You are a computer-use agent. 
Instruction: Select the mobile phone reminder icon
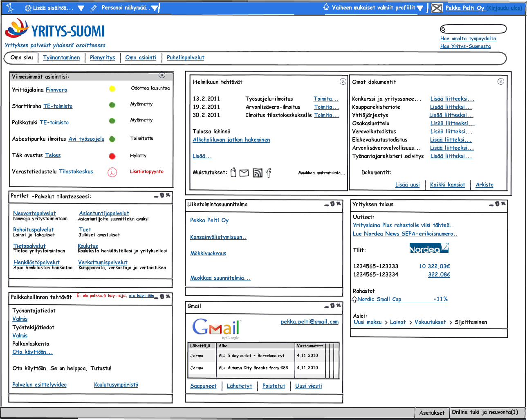(233, 173)
